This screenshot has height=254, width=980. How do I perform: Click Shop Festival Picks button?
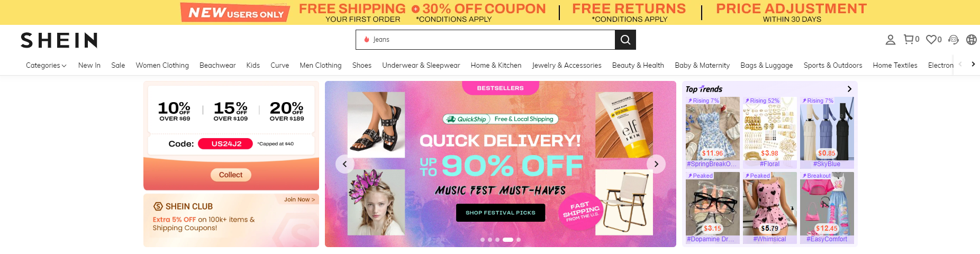pyautogui.click(x=501, y=213)
